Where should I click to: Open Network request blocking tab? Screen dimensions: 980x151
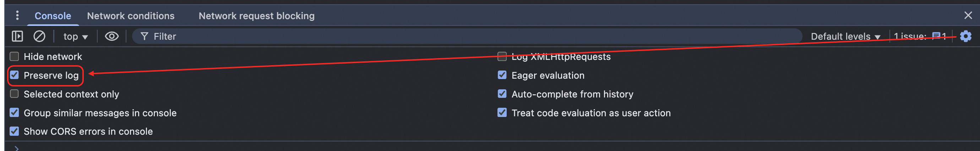point(256,16)
